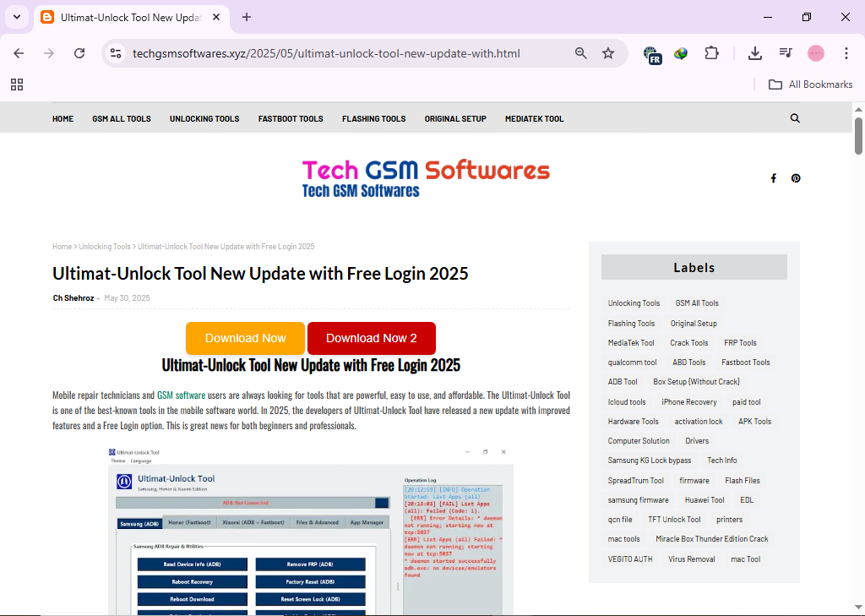
Task: Select the Computer Solution label
Action: tap(639, 441)
